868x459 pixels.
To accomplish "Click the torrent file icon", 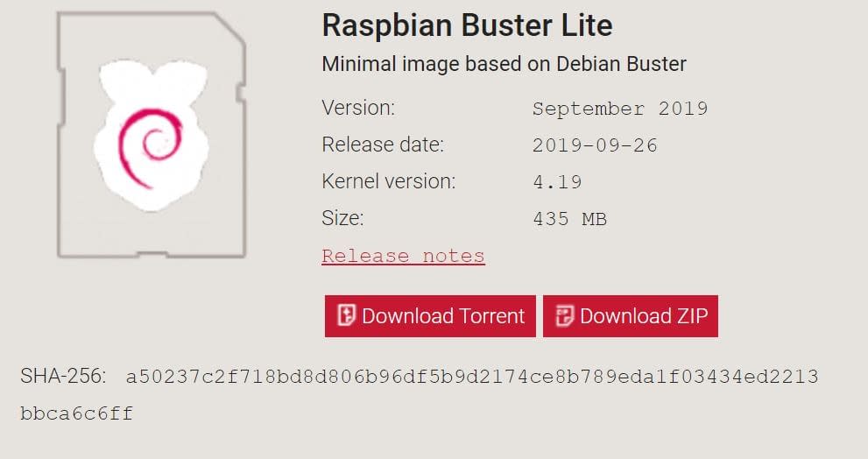I will (347, 315).
